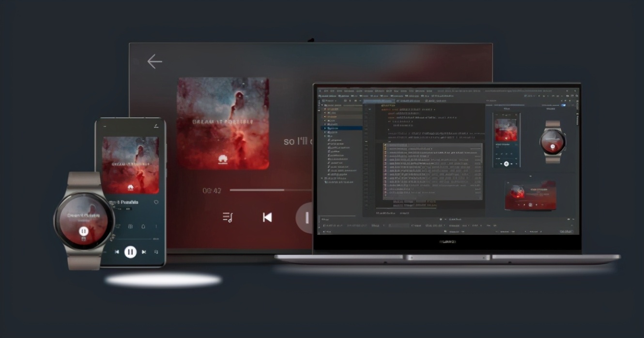This screenshot has width=644, height=338.
Task: Tap the icon right of phone's next-track button
Action: coord(156,252)
